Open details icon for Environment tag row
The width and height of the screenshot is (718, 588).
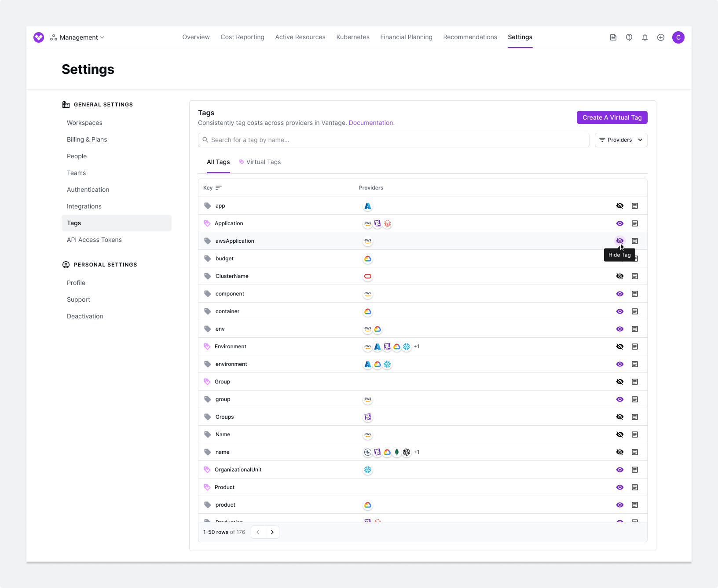635,347
